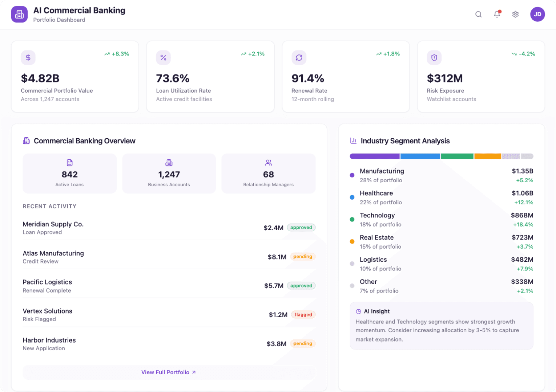The width and height of the screenshot is (556, 392).
Task: Toggle the flagged status on Vertex Solutions
Action: (x=303, y=315)
